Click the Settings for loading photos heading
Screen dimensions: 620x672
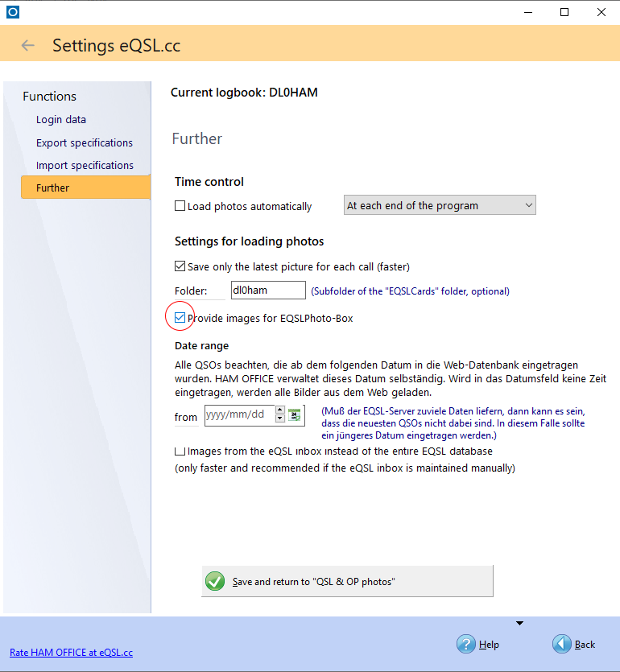coord(249,241)
